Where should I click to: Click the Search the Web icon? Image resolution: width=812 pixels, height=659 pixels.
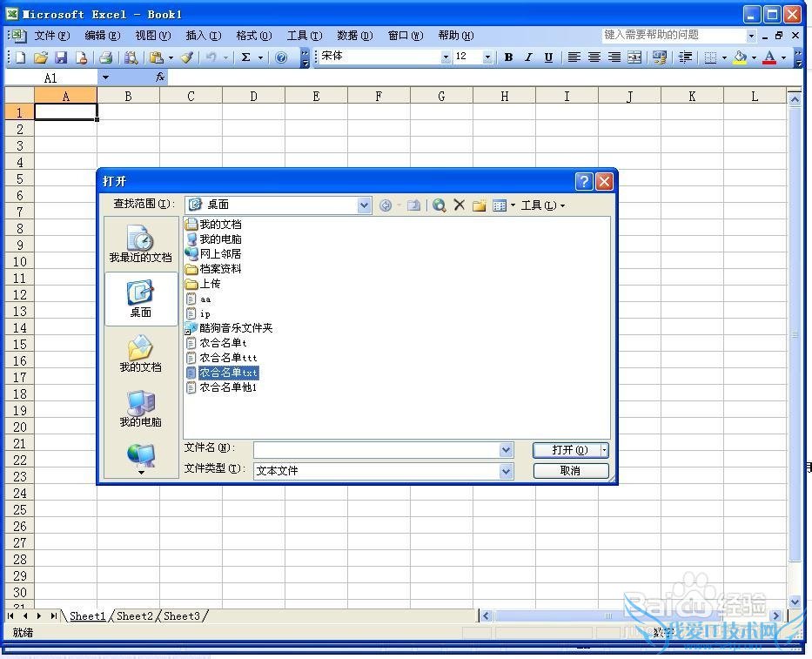click(440, 205)
